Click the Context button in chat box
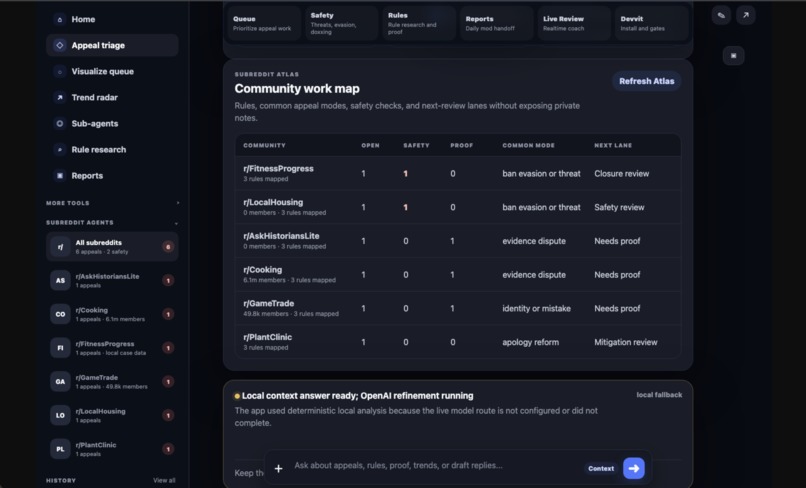The image size is (806, 488). coord(601,468)
